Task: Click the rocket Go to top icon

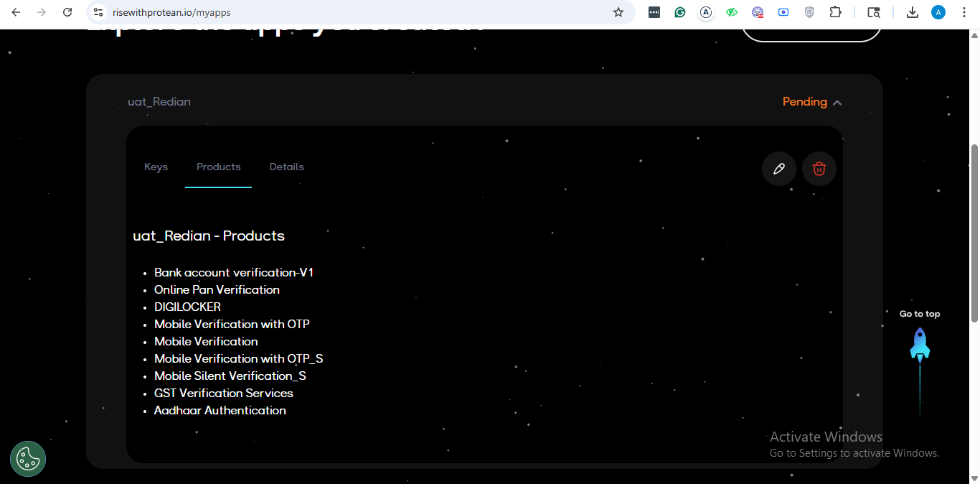Action: pyautogui.click(x=920, y=344)
